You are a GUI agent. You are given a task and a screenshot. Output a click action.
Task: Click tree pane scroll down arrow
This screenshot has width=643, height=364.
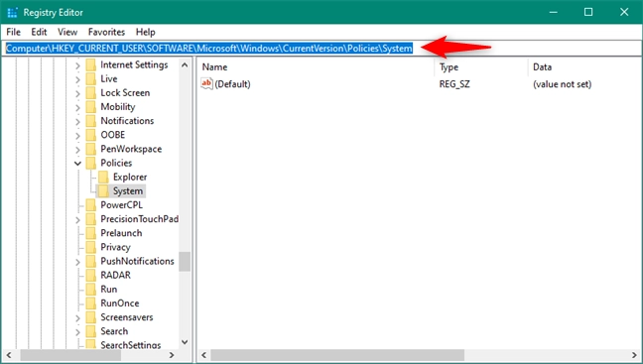click(x=185, y=342)
